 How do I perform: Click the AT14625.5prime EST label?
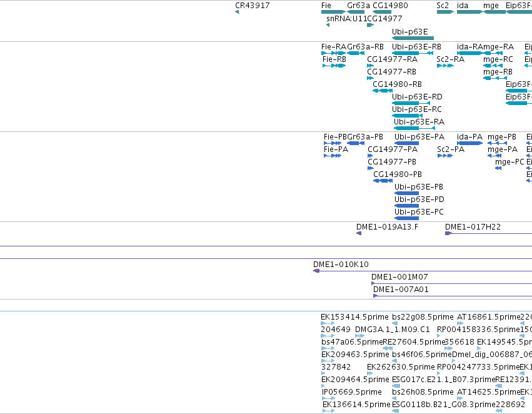coord(489,392)
